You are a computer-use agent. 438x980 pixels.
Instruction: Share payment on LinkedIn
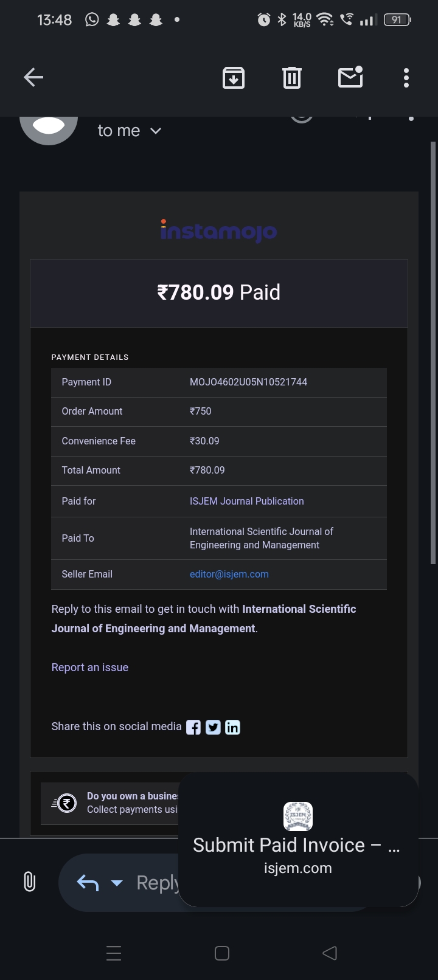tap(233, 727)
